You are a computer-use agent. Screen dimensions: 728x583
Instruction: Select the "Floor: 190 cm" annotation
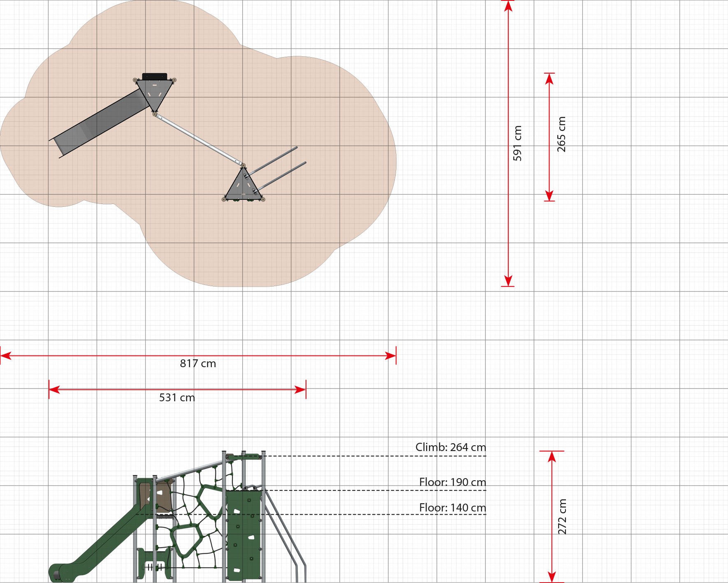click(x=452, y=482)
